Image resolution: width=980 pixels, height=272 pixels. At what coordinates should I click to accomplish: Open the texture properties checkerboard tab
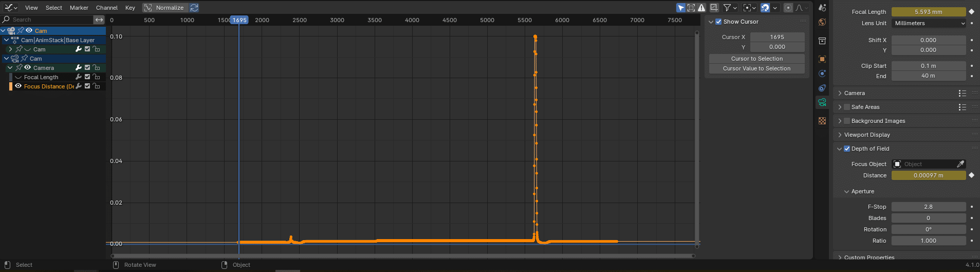click(822, 121)
